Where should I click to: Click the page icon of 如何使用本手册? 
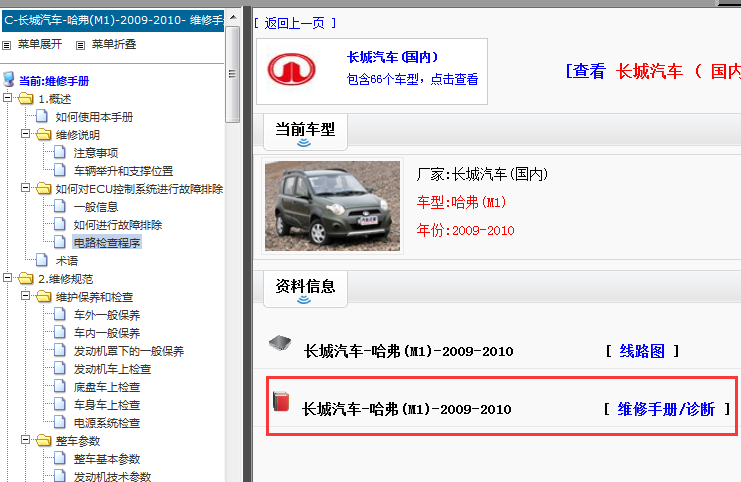[x=42, y=116]
